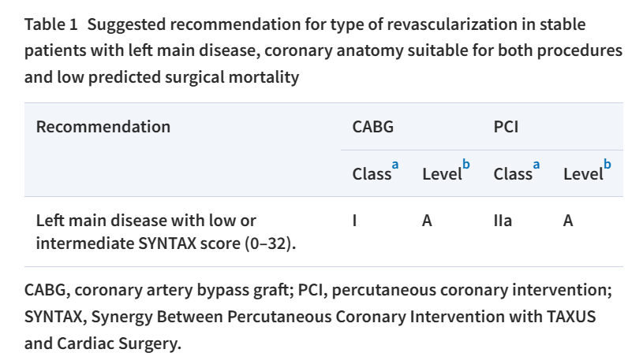The image size is (643, 364).
Task: Click the 'CABG' column group header
Action: 372,127
